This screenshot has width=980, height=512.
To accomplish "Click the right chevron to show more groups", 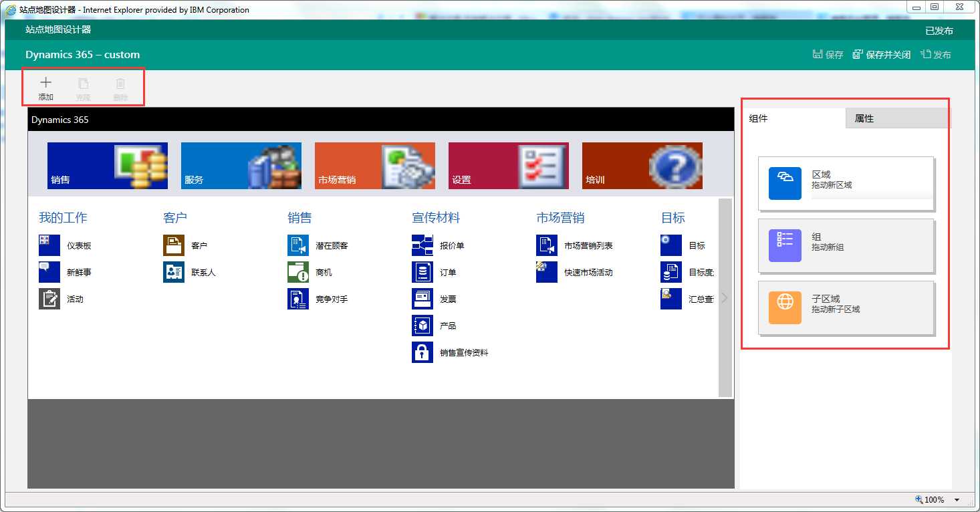I will click(x=724, y=297).
